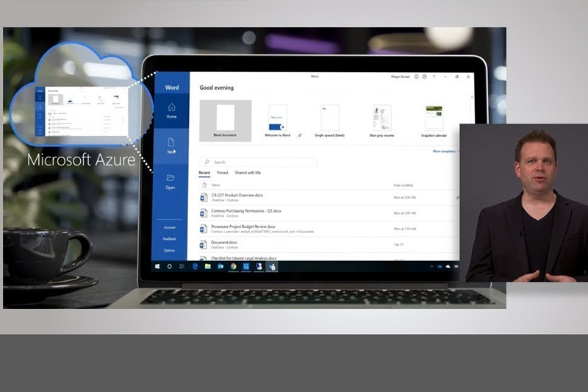Open Task View from the taskbar

(182, 266)
